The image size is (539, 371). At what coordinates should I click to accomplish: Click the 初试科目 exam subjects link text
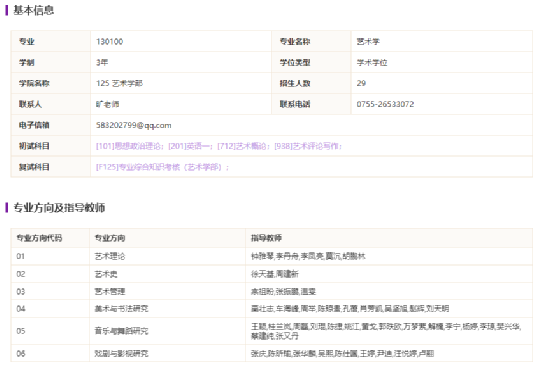click(x=219, y=146)
